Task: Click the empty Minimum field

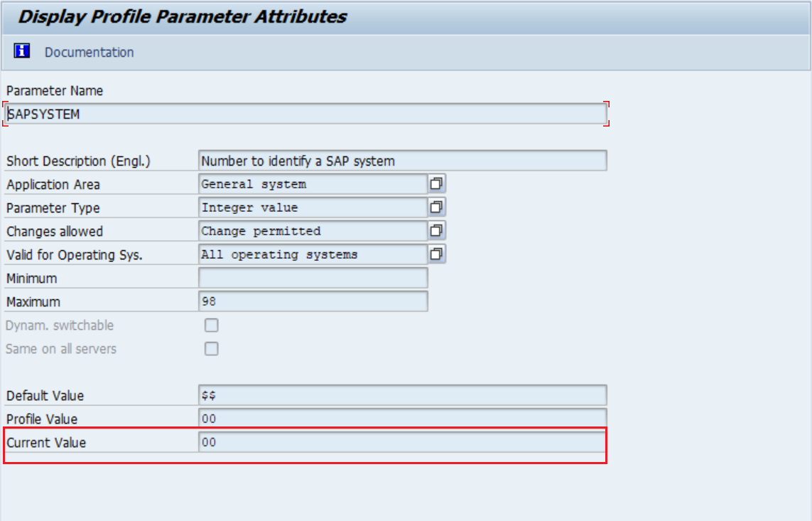Action: [x=313, y=277]
